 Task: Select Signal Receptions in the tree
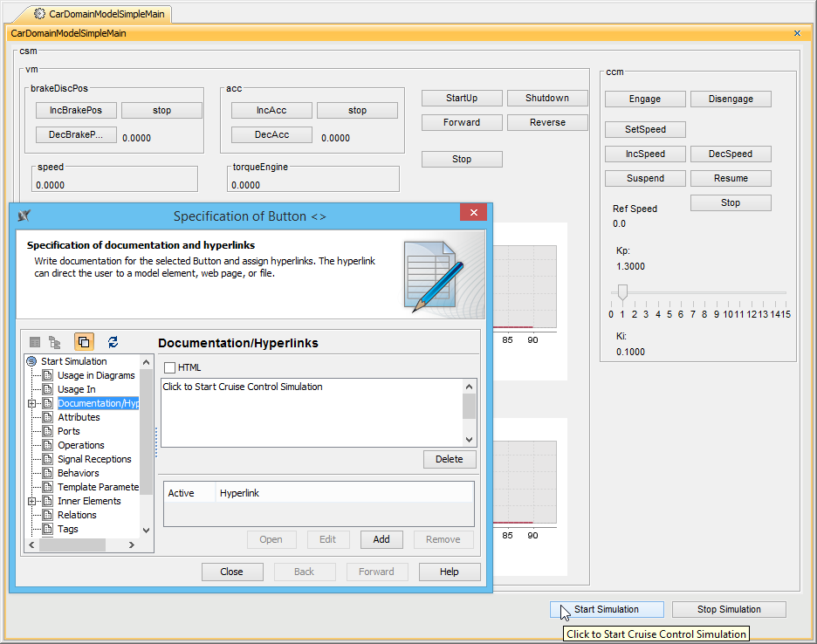(94, 459)
